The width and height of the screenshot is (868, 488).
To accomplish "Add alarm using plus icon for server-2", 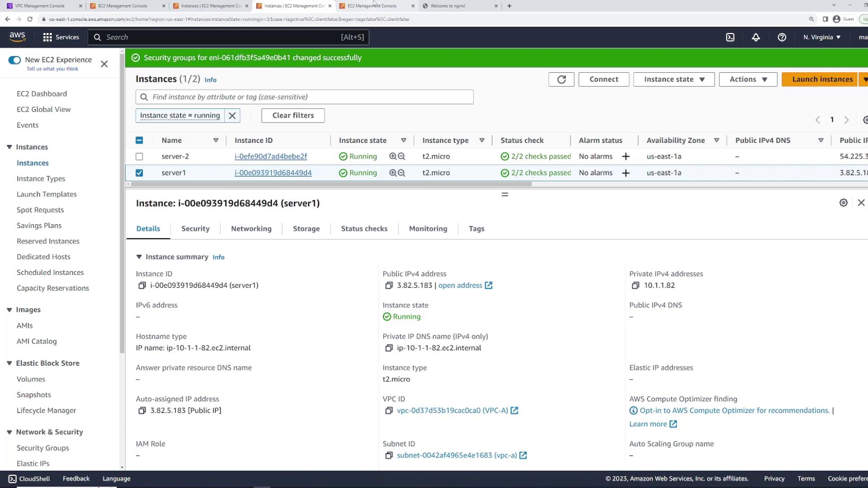I will [x=626, y=156].
